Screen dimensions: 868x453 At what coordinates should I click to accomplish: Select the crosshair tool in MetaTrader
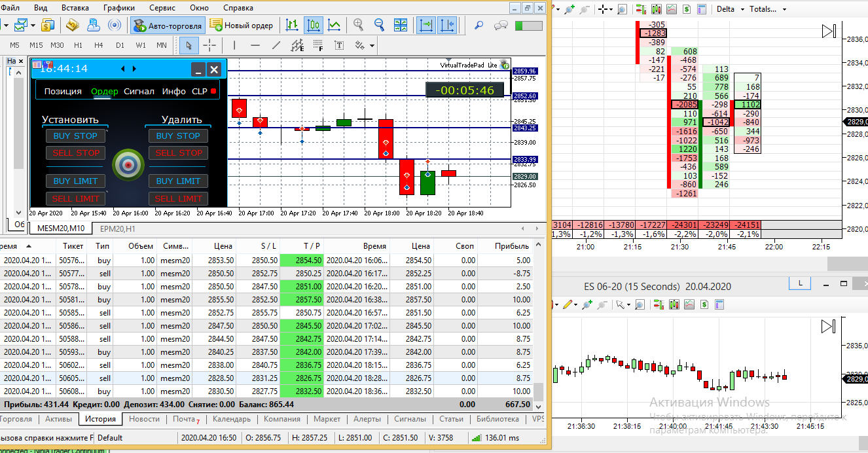coord(209,45)
